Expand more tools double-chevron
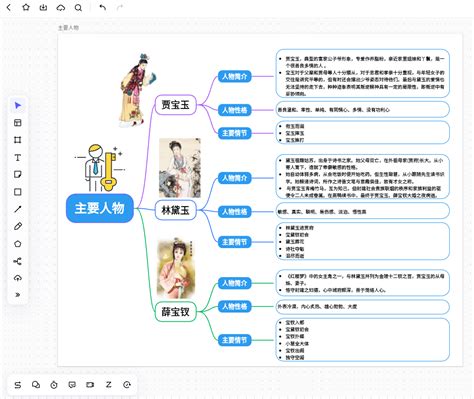 tap(18, 295)
